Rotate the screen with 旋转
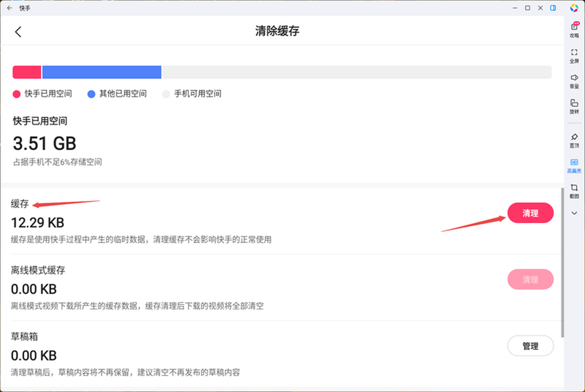Image resolution: width=585 pixels, height=392 pixels. point(574,106)
